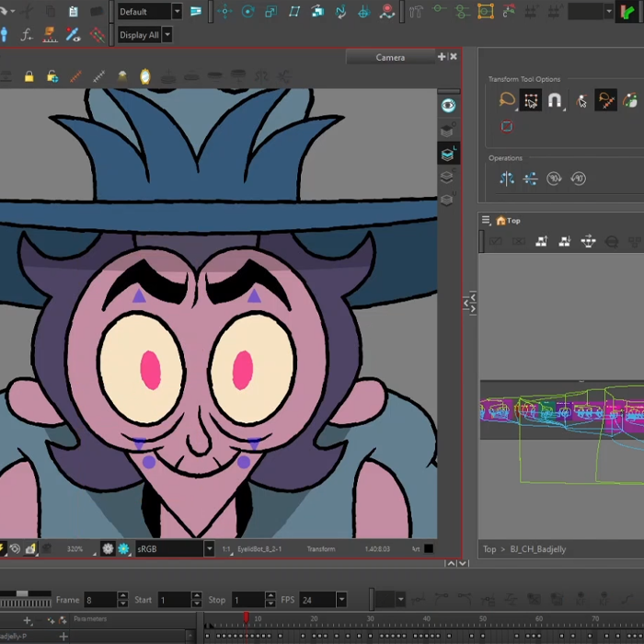Image resolution: width=644 pixels, height=644 pixels.
Task: Collapse the view with down chevron below Camera
Action: click(x=463, y=563)
